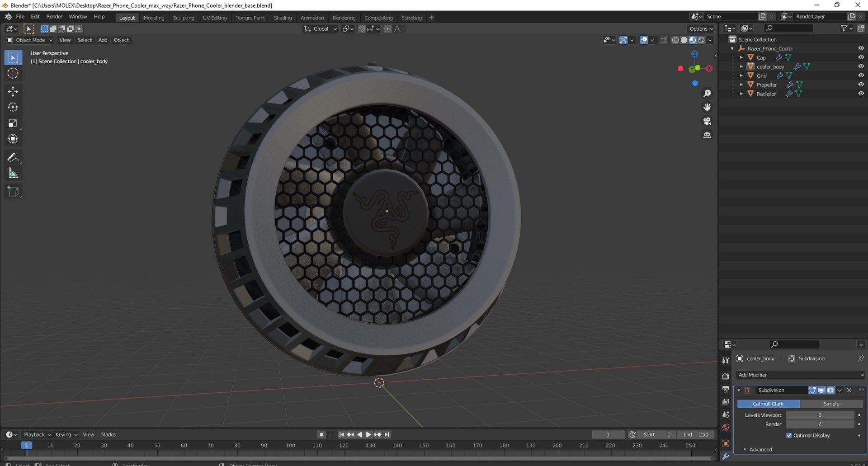Adjust the Levels Viewport value slider

tap(820, 415)
